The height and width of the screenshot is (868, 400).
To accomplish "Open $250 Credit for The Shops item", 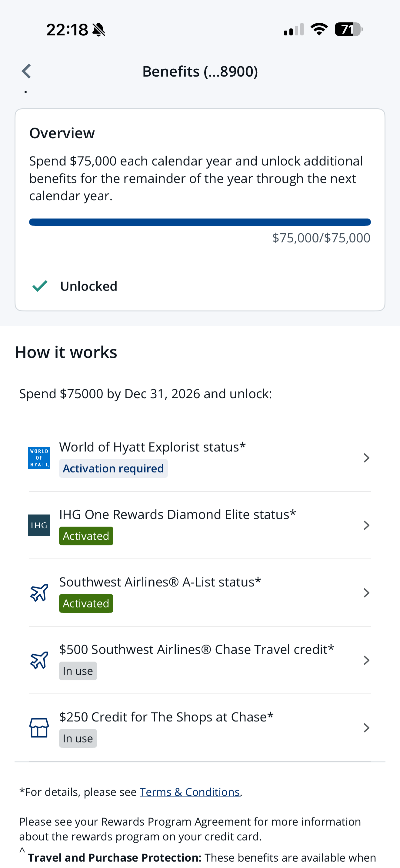I will (200, 728).
